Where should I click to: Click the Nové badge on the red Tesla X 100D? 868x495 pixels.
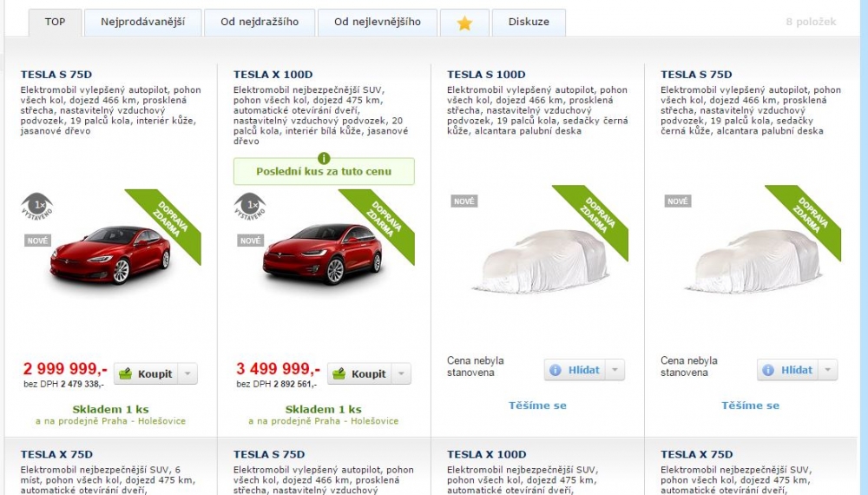[x=250, y=241]
